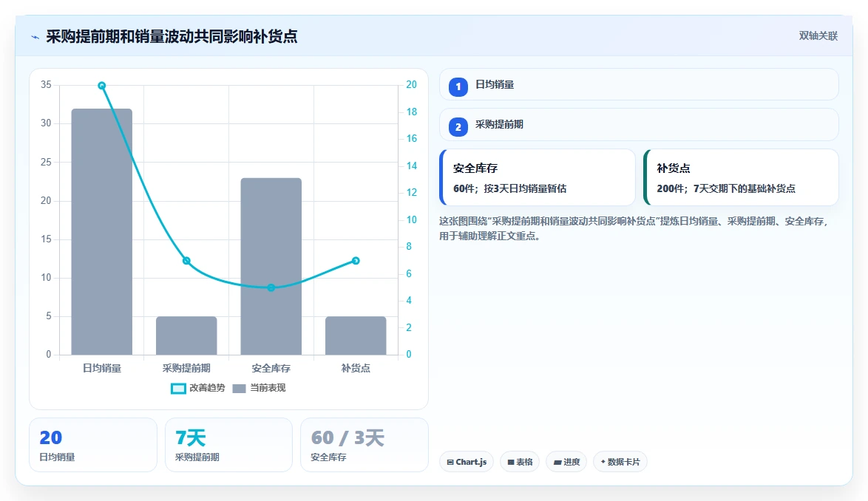The image size is (868, 501).
Task: Click the icon inside the Chart.js chip
Action: tap(450, 463)
